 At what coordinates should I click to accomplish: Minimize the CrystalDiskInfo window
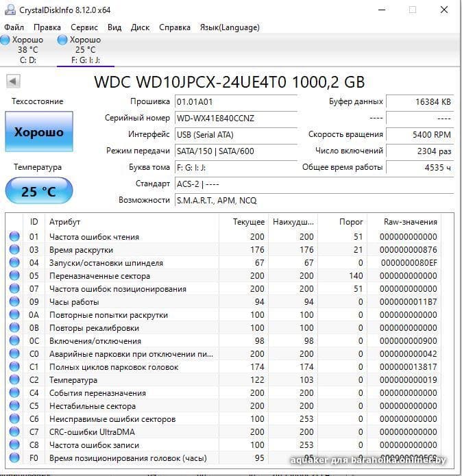pos(382,10)
